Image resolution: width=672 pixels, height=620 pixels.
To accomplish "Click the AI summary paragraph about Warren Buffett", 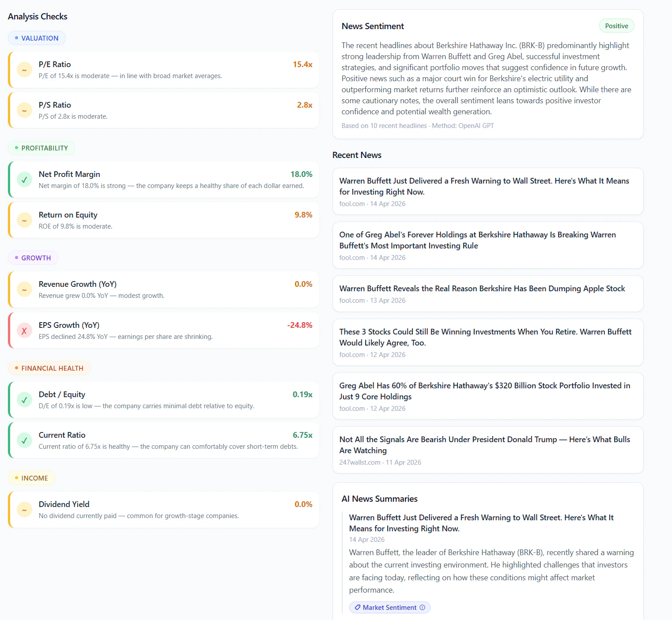I will coord(491,571).
